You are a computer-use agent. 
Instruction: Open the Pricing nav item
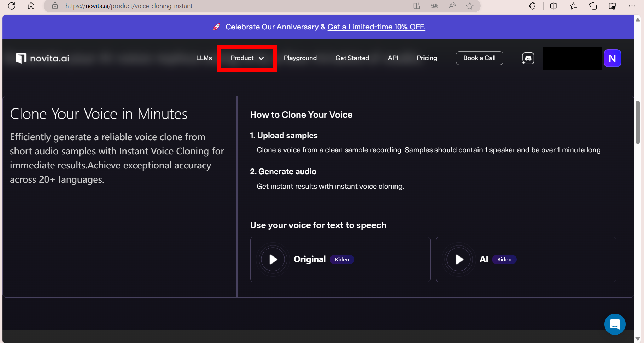click(x=427, y=58)
